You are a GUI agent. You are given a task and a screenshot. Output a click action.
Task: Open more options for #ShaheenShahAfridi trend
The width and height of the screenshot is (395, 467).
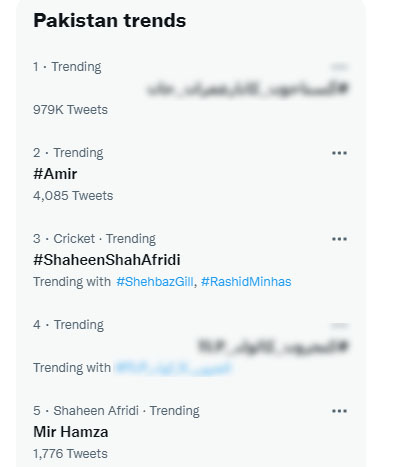pos(339,239)
